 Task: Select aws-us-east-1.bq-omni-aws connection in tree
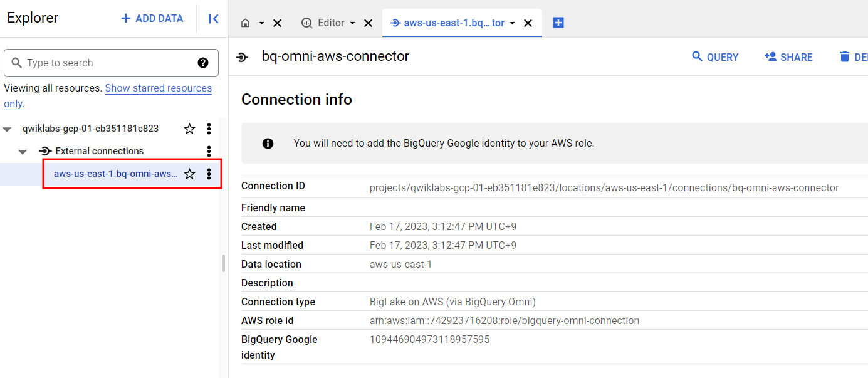pos(116,174)
